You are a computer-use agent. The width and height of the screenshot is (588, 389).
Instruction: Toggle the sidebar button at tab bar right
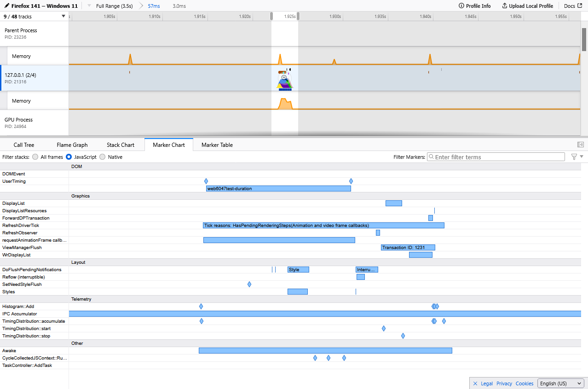581,145
